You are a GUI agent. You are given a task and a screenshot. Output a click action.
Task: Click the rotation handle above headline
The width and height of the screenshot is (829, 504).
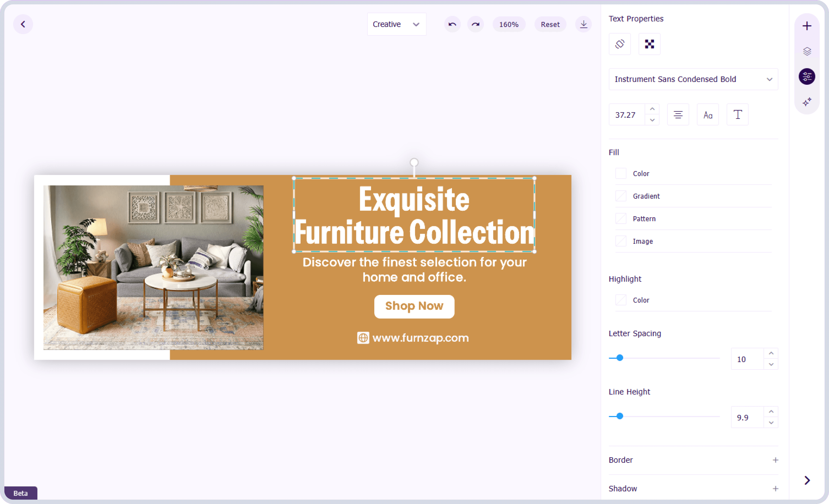coord(414,162)
